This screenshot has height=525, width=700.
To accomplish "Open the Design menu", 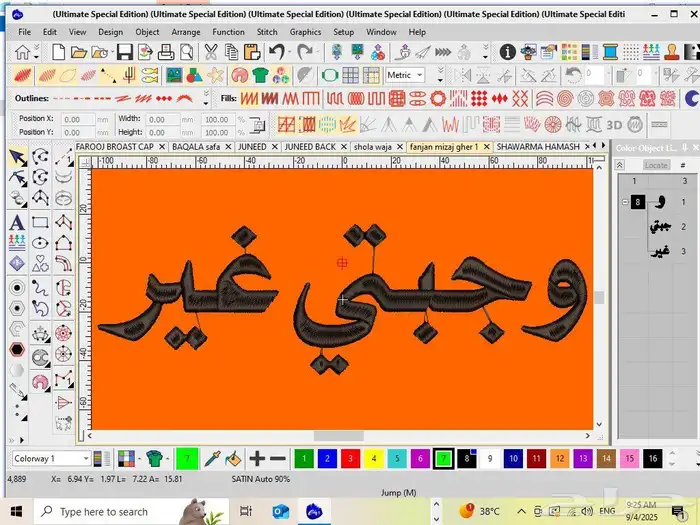I will click(x=111, y=32).
